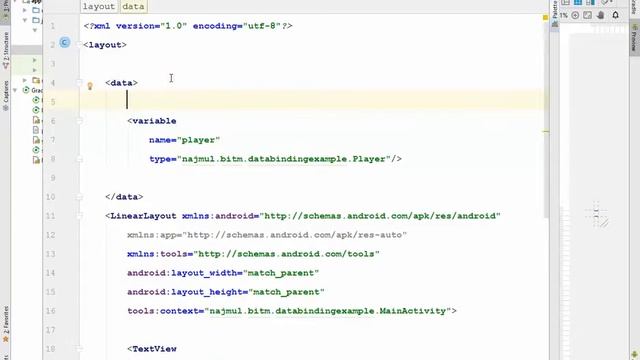This screenshot has width=640, height=360.
Task: Click the xml version declaration text
Action: click(x=188, y=26)
